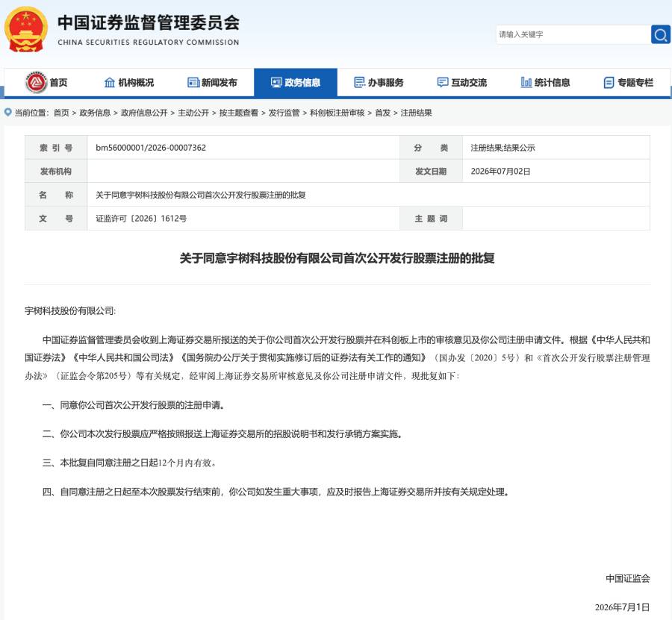
Task: Go to 政府信息公开 in the breadcrumb
Action: (x=144, y=113)
